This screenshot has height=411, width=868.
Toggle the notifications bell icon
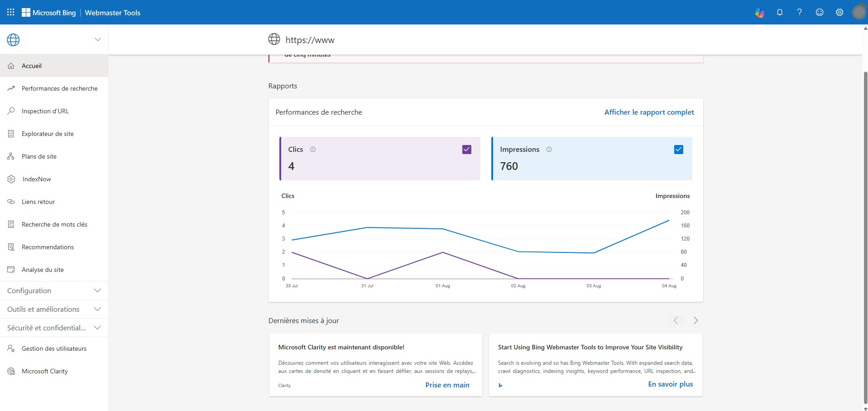[x=780, y=12]
